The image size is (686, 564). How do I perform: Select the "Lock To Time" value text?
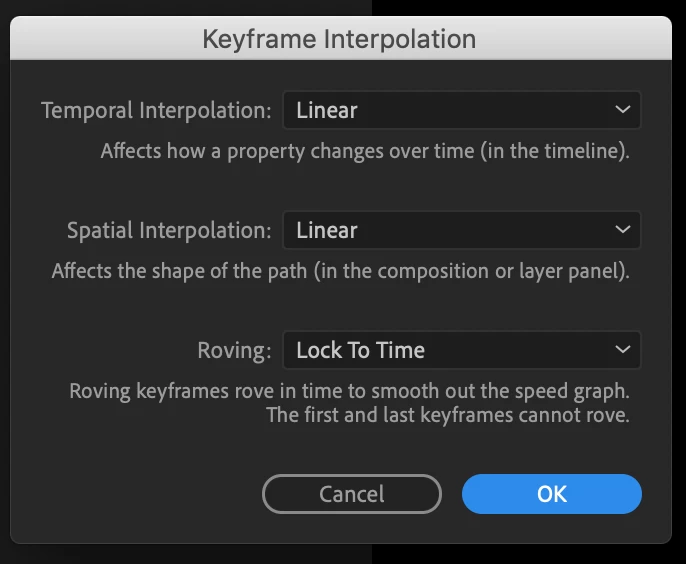pyautogui.click(x=360, y=350)
